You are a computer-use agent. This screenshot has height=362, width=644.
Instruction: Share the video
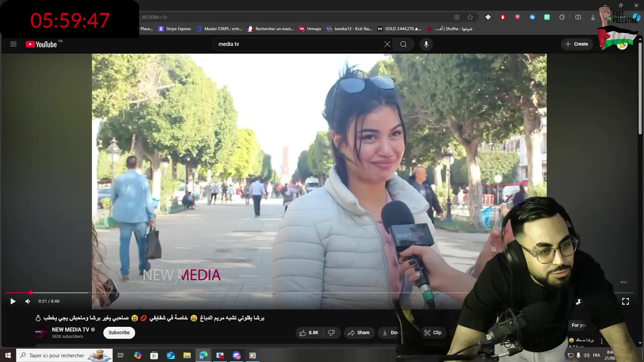coord(359,332)
